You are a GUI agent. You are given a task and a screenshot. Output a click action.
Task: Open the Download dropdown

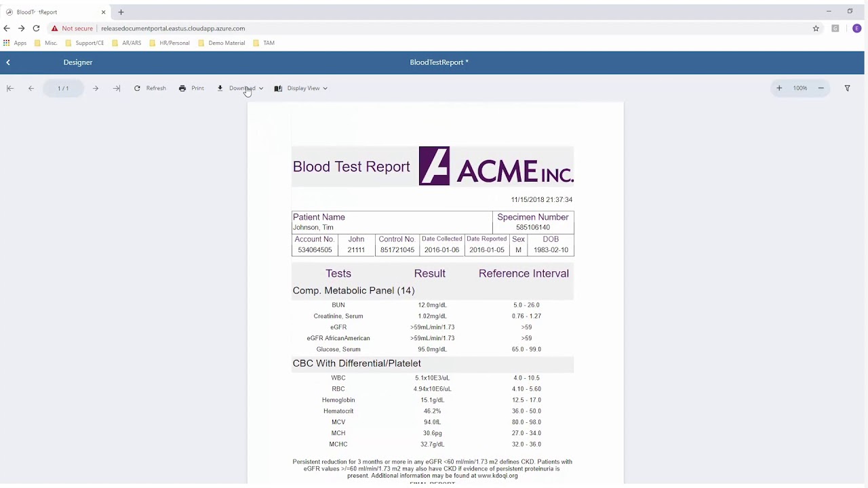(240, 88)
